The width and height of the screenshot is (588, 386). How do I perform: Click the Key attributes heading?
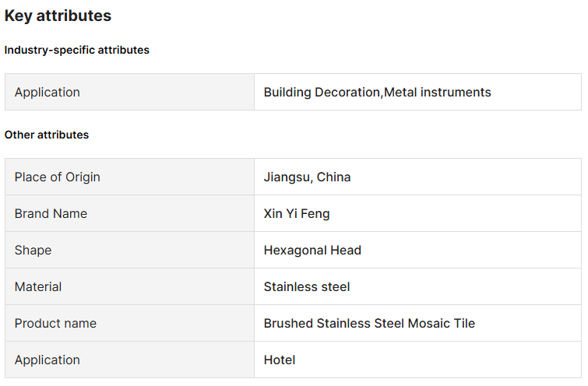point(58,16)
